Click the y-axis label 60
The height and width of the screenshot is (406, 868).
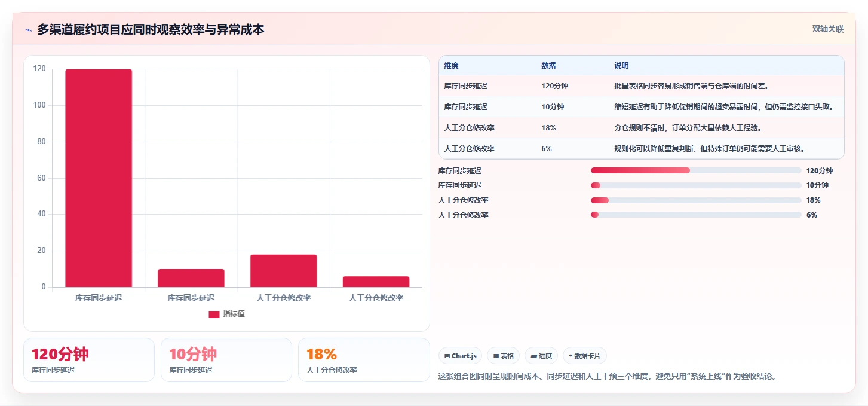pyautogui.click(x=41, y=178)
